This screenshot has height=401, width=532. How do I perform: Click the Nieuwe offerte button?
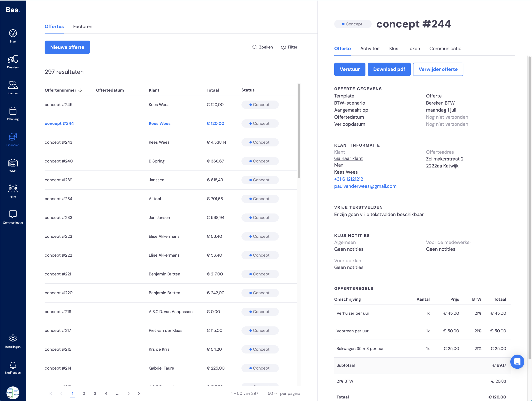click(x=67, y=47)
